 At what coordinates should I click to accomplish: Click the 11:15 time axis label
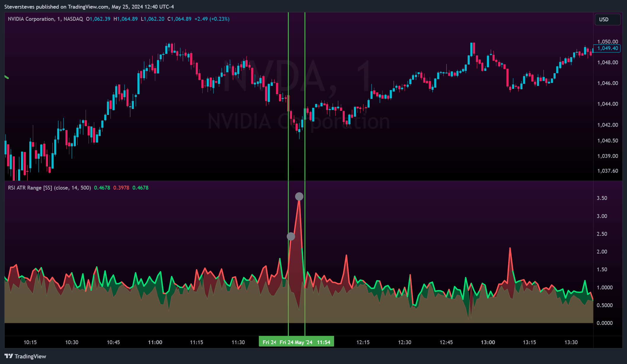[196, 342]
